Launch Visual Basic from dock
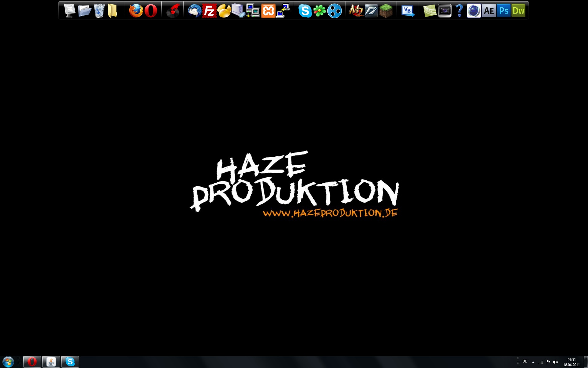The width and height of the screenshot is (588, 368). click(408, 11)
